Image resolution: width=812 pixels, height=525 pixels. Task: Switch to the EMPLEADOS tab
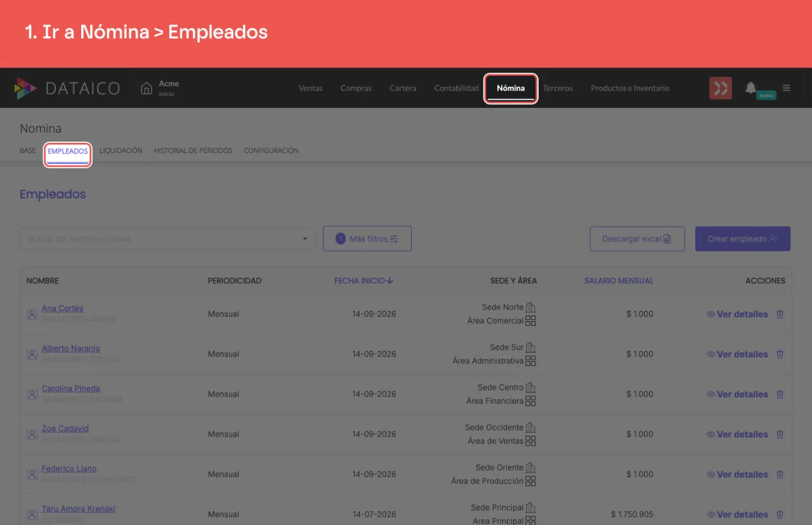click(68, 152)
